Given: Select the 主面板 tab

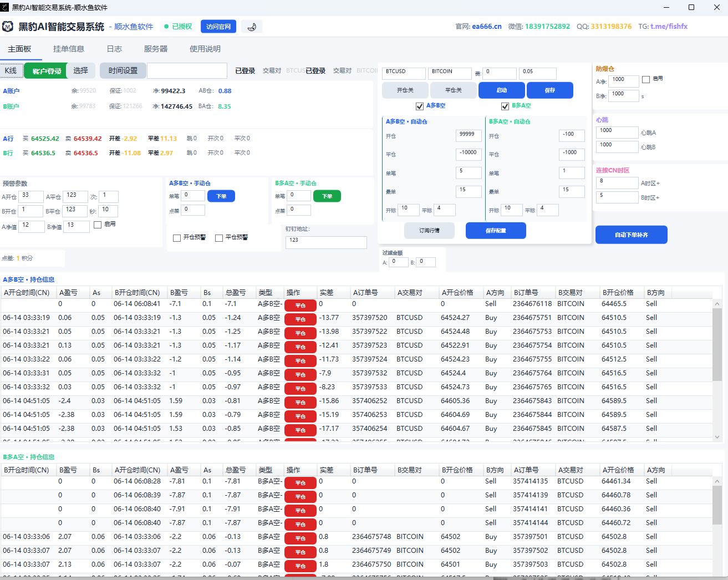Looking at the screenshot, I should (19, 49).
